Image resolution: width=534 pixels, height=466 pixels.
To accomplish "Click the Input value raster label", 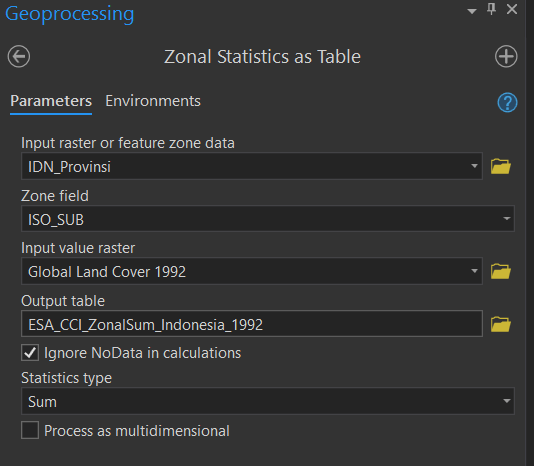I will pos(78,248).
